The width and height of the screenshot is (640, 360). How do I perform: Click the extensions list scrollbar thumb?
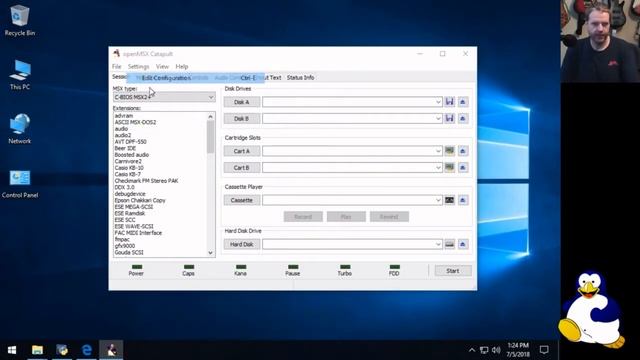211,137
